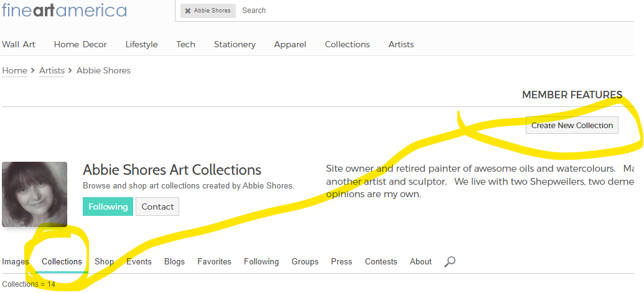This screenshot has height=293, width=644.
Task: Switch to the Favorites tab
Action: tap(215, 261)
